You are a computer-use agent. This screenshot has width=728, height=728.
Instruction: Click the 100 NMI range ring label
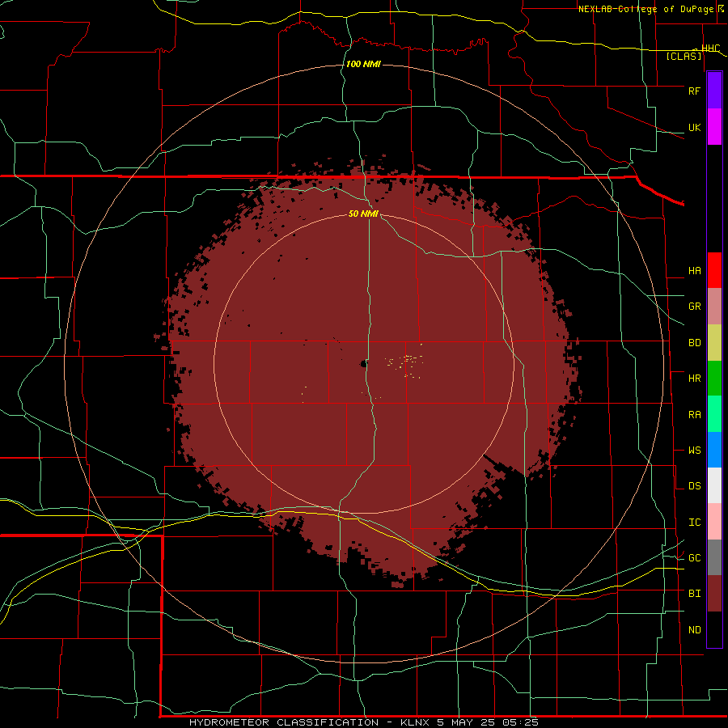(363, 64)
